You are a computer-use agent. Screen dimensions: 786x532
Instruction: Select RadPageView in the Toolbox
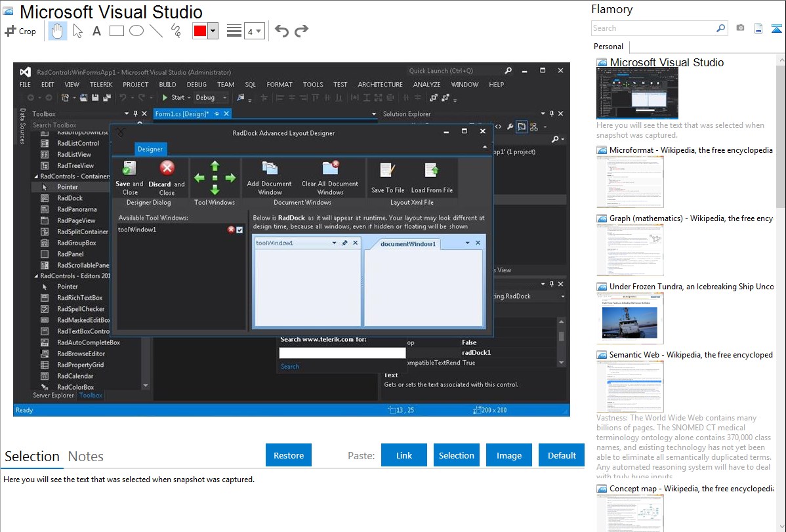(x=75, y=220)
